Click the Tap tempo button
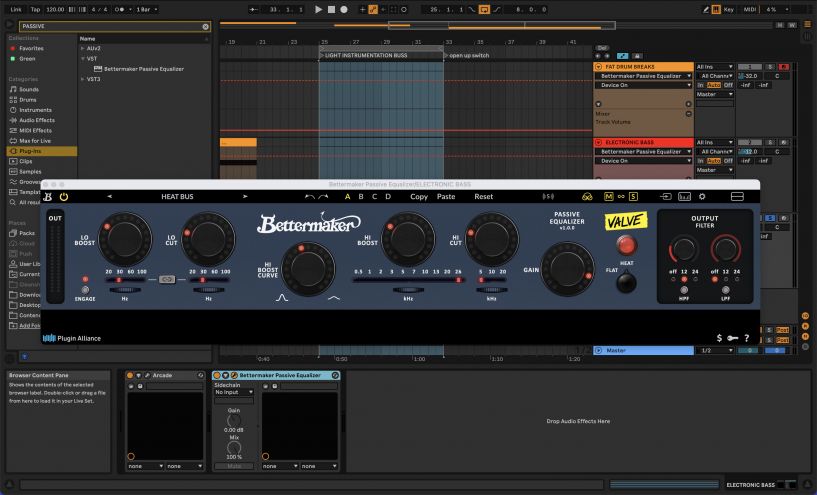The height and width of the screenshot is (495, 817). point(35,9)
